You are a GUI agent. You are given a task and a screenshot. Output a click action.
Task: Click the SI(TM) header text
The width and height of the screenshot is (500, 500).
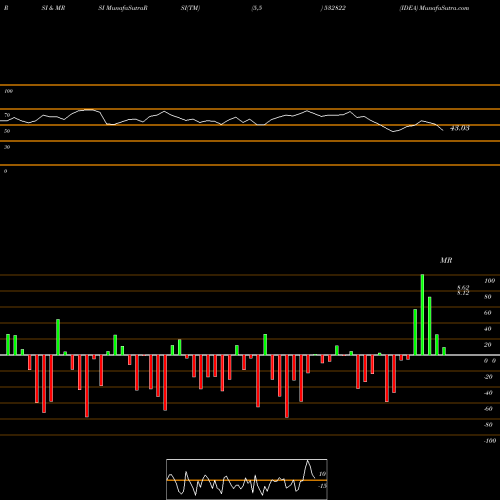click(190, 8)
